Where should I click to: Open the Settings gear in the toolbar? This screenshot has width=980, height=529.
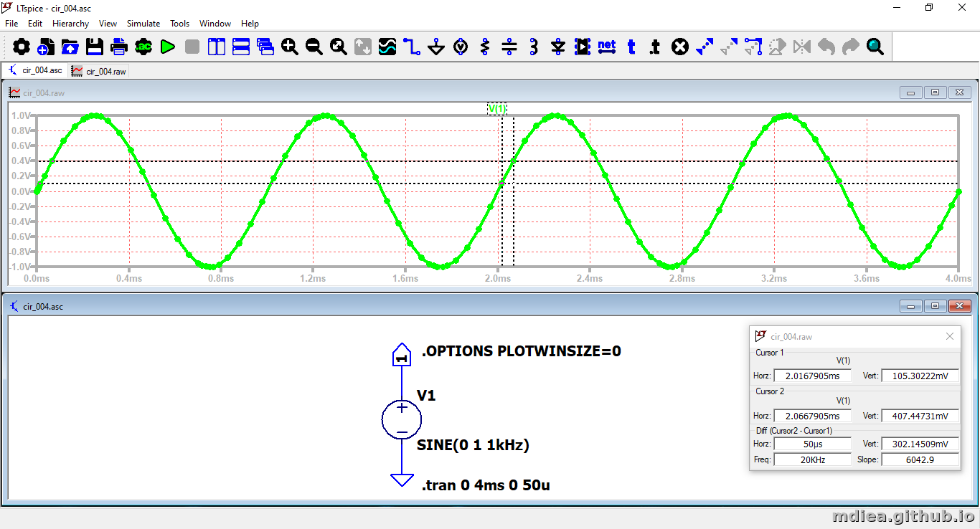(x=22, y=47)
